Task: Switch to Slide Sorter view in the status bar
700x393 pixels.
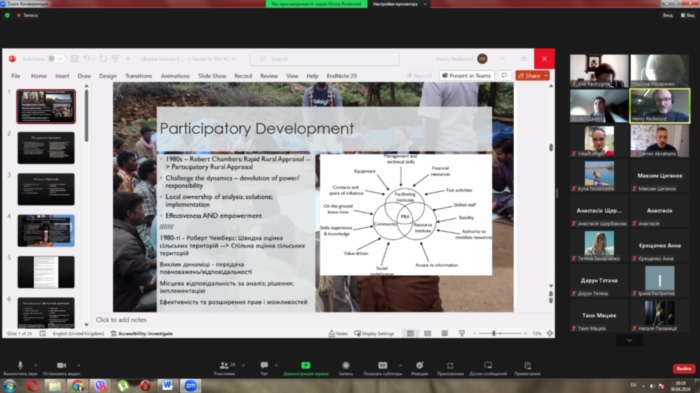Action: pos(427,333)
